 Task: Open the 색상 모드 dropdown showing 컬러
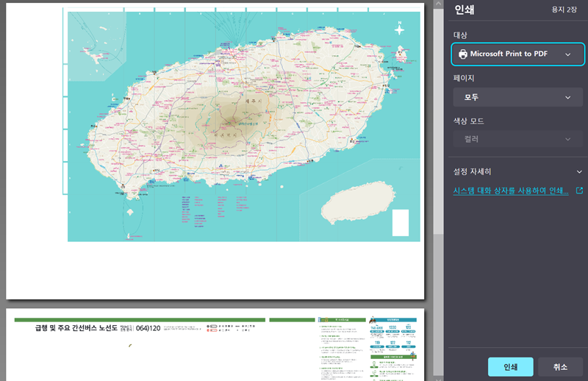coord(517,139)
